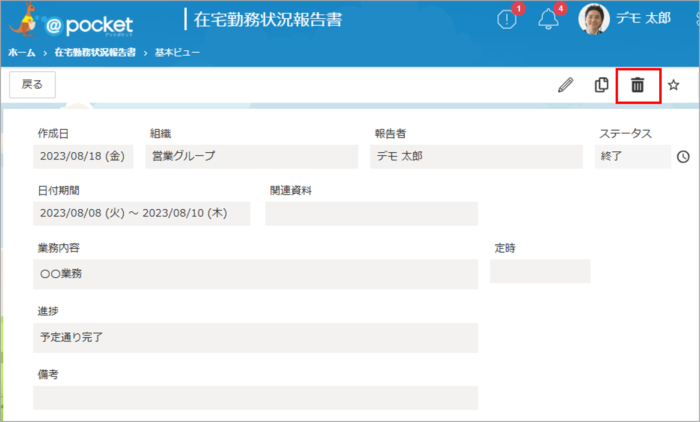
Task: Click the empty 備考 field
Action: click(x=255, y=398)
